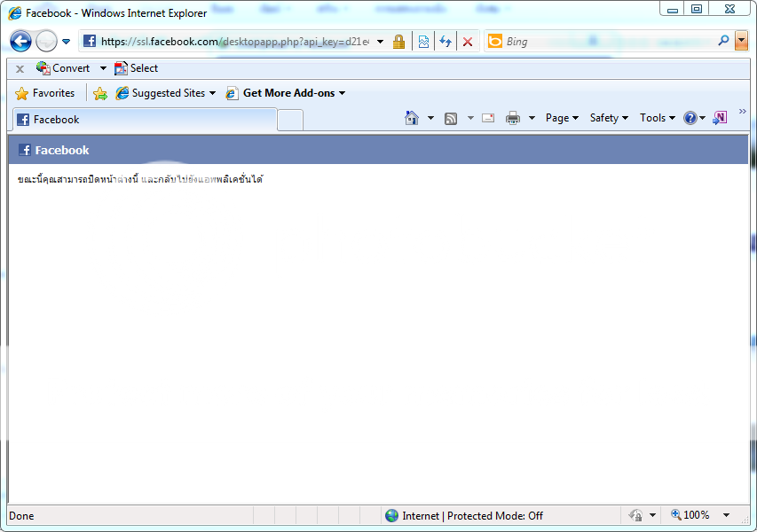This screenshot has width=757, height=532.
Task: Click the Convert button
Action: pyautogui.click(x=63, y=68)
